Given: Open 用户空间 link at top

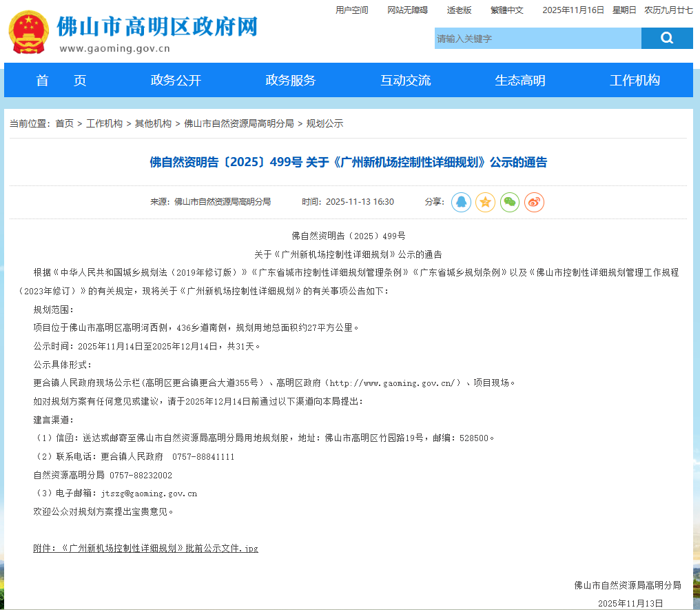Looking at the screenshot, I should coord(351,10).
